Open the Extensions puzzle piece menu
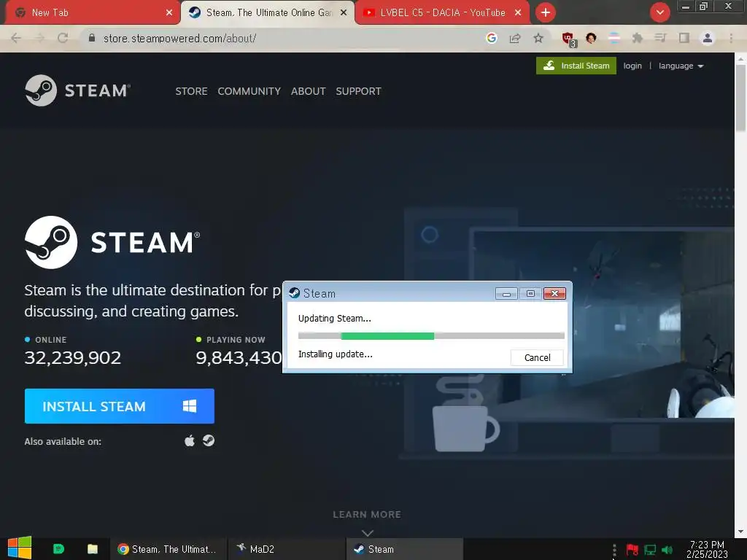 pos(638,38)
